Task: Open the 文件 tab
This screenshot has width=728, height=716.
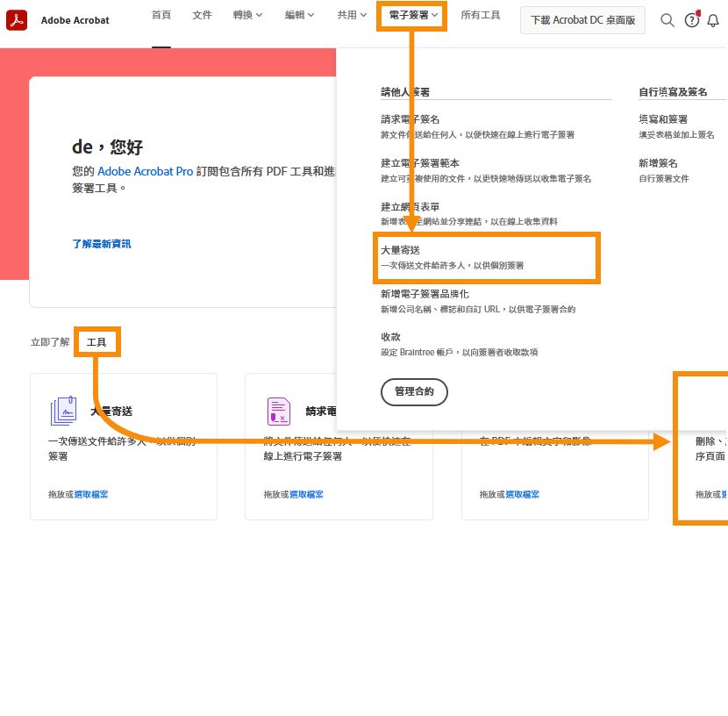Action: pos(202,15)
